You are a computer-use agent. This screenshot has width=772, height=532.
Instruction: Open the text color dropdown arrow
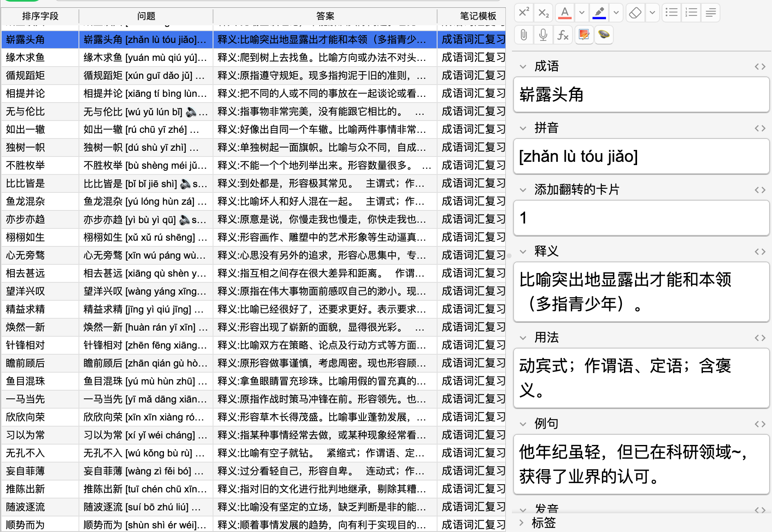[x=581, y=13]
